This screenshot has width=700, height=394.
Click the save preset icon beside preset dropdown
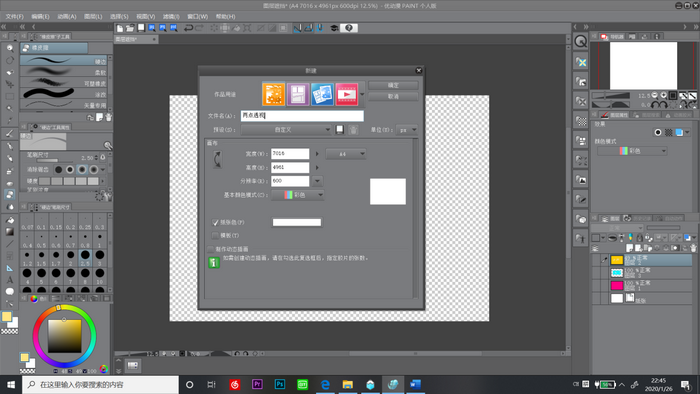(x=340, y=129)
